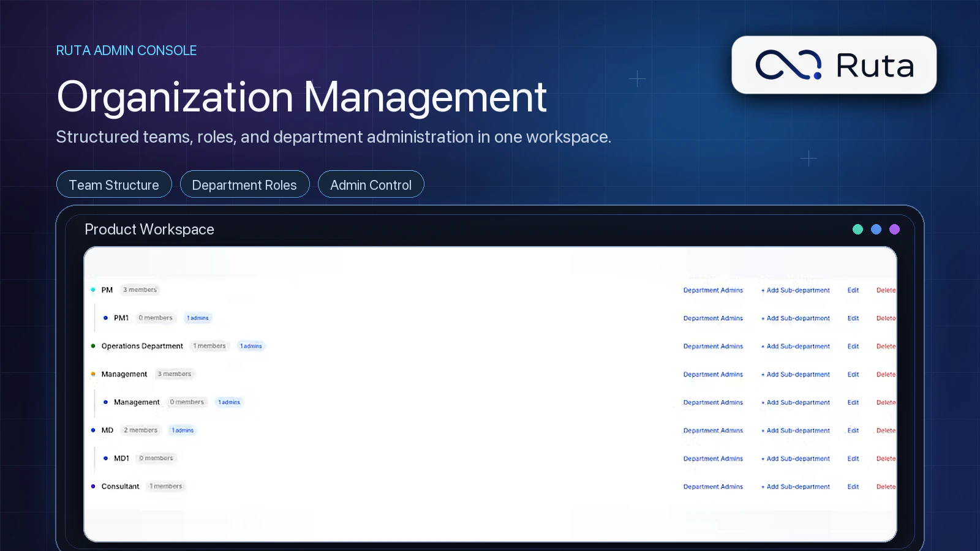Viewport: 980px width, 551px height.
Task: Add a sub-department under Consultant
Action: (x=795, y=487)
